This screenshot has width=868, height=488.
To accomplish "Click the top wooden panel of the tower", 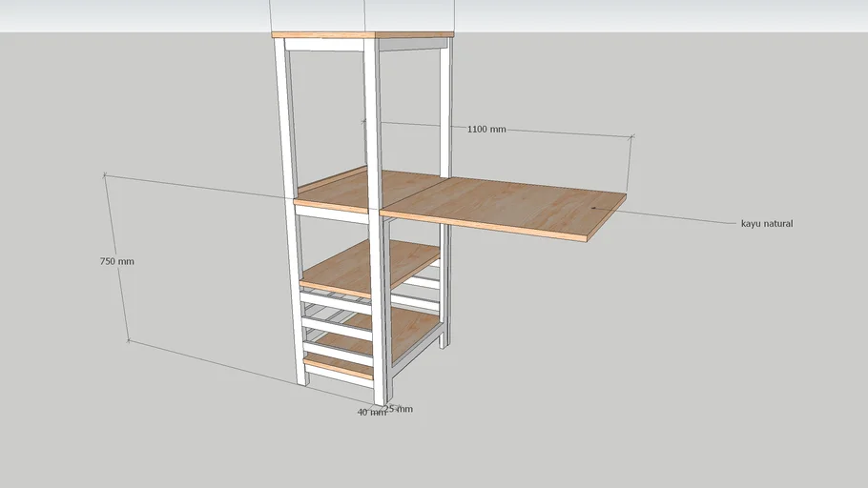I will pos(362,35).
